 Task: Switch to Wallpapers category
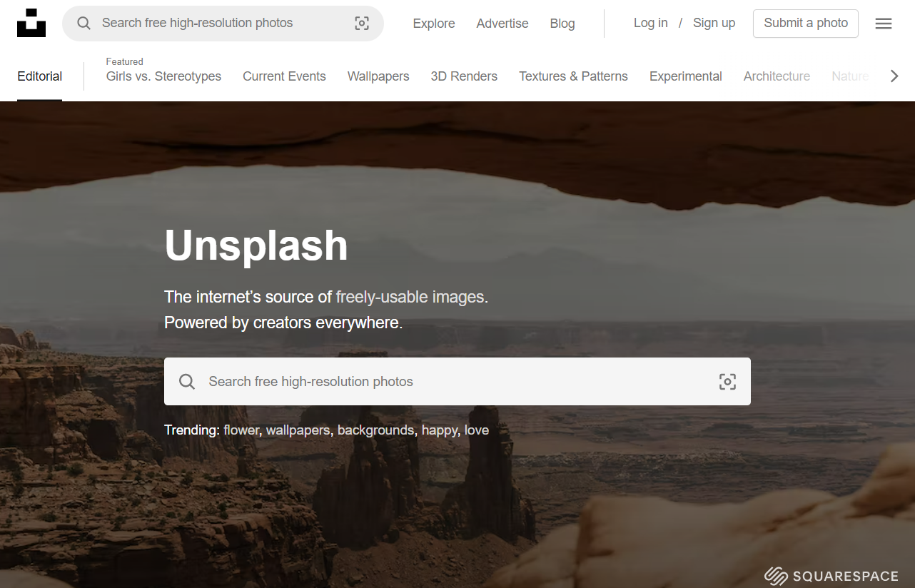tap(378, 76)
